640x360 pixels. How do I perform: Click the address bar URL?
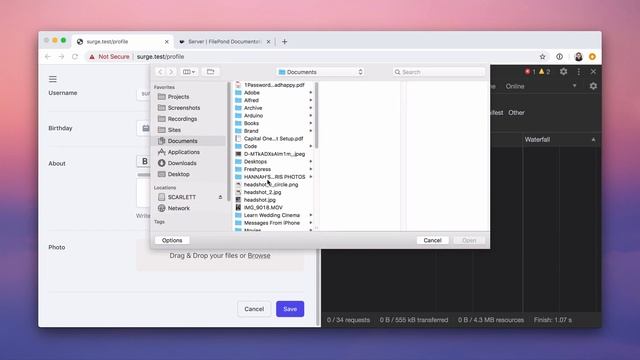coord(160,57)
